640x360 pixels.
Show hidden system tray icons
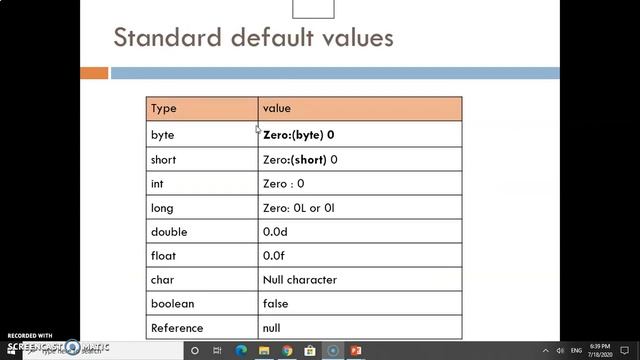point(545,351)
